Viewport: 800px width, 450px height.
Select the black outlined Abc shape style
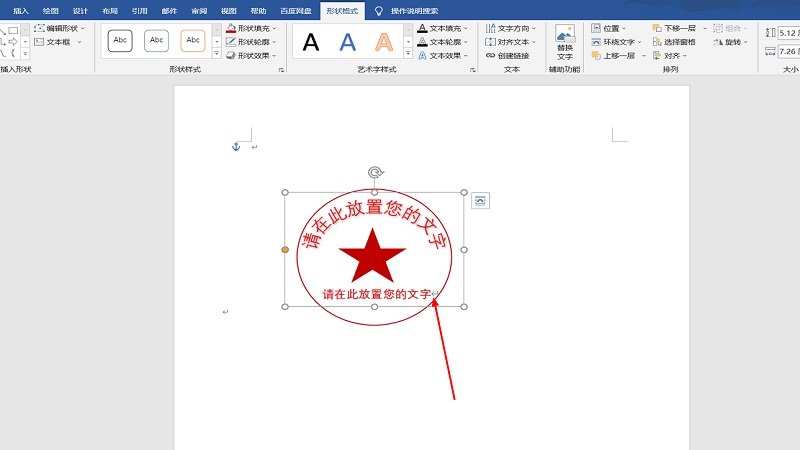point(120,41)
